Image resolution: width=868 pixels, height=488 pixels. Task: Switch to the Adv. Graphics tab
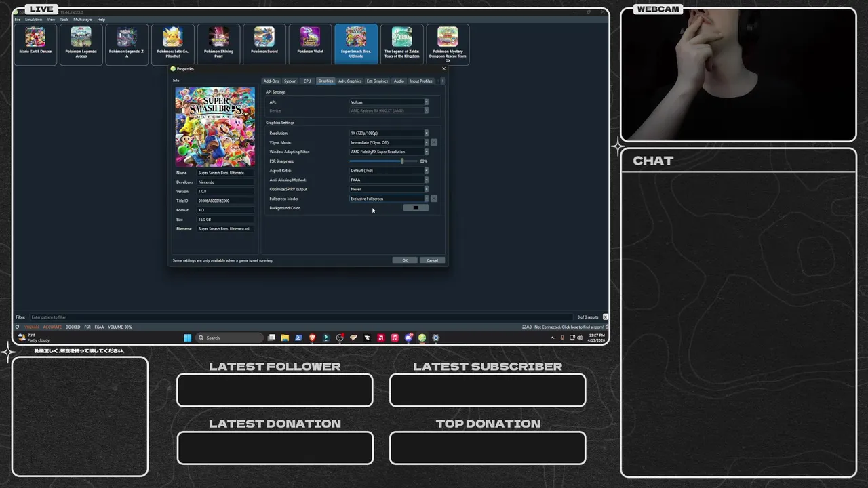point(350,81)
